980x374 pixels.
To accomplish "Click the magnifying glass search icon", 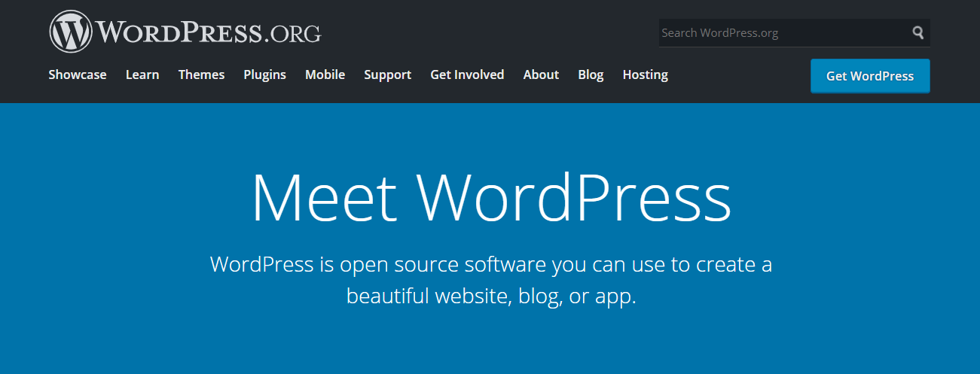I will pyautogui.click(x=917, y=32).
